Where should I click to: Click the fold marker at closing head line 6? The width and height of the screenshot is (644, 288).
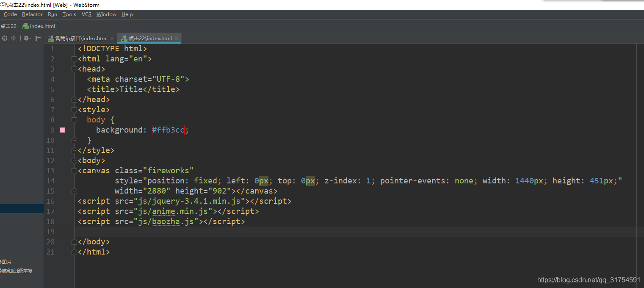click(74, 100)
